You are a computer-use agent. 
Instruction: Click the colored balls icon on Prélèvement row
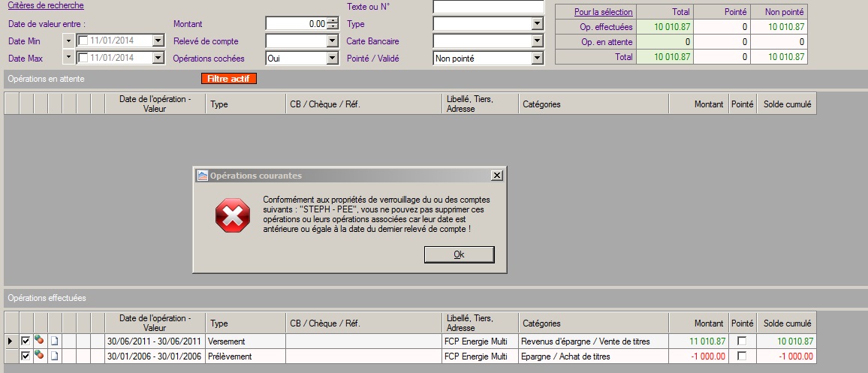pyautogui.click(x=39, y=355)
